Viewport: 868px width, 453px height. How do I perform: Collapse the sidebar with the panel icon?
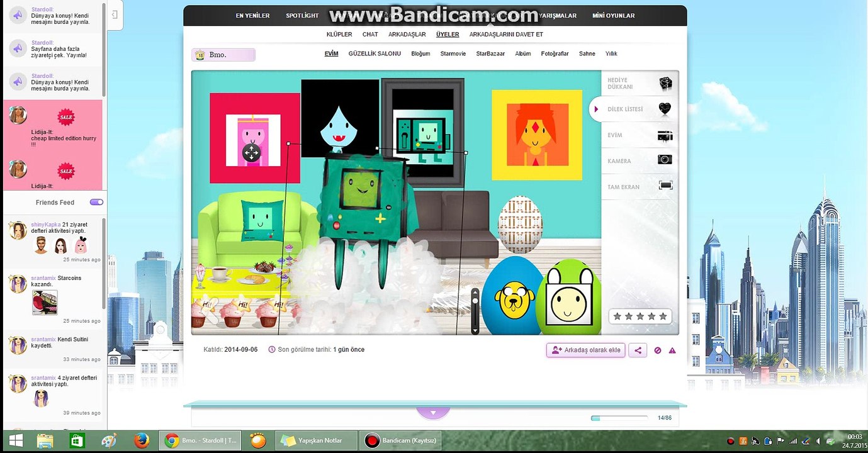[x=115, y=15]
